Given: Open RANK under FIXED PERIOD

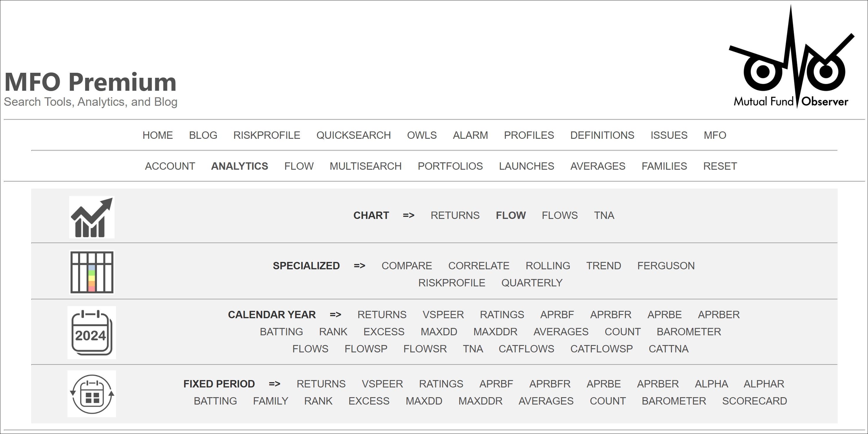Looking at the screenshot, I should (318, 401).
